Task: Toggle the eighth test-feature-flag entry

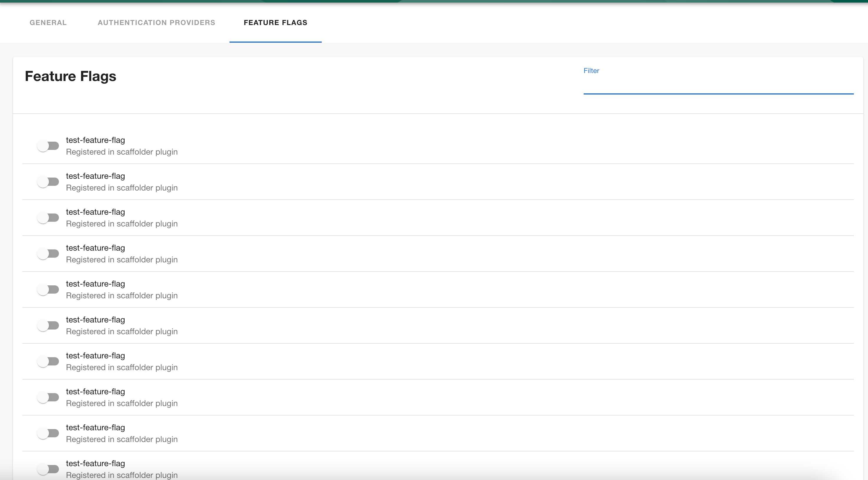Action: 48,397
